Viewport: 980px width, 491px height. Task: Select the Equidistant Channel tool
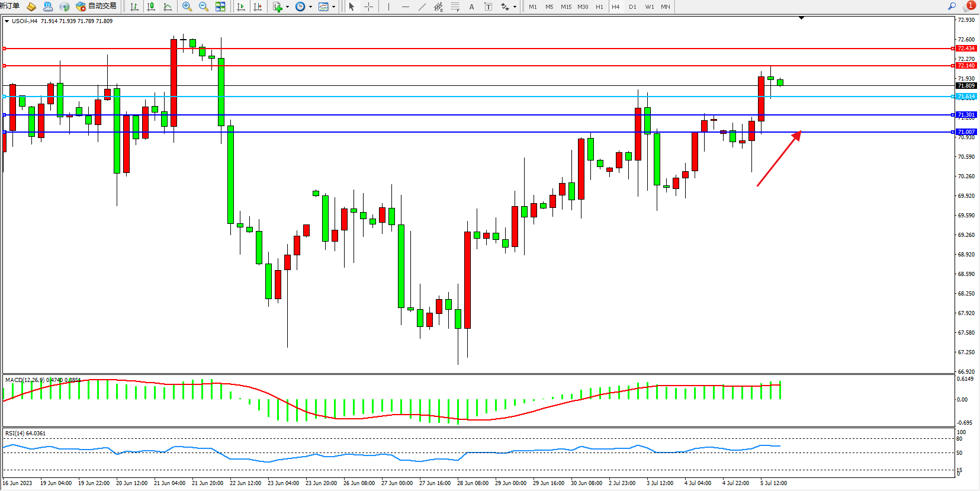[438, 7]
